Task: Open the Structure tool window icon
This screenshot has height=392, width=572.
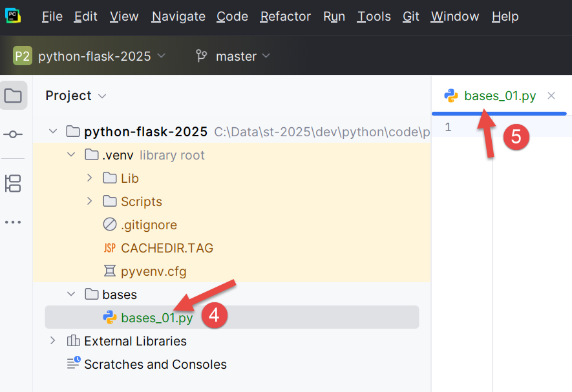Action: tap(13, 183)
